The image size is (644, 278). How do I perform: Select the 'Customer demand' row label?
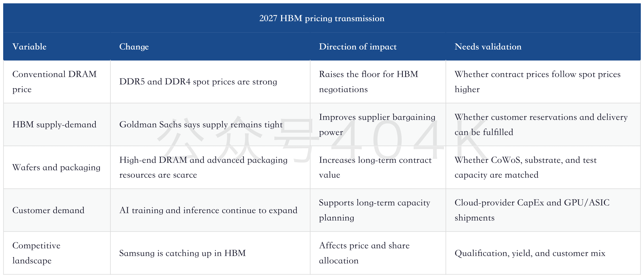[48, 210]
